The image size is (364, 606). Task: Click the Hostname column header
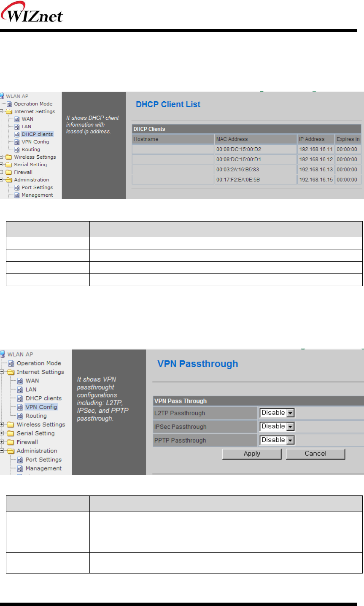click(173, 139)
